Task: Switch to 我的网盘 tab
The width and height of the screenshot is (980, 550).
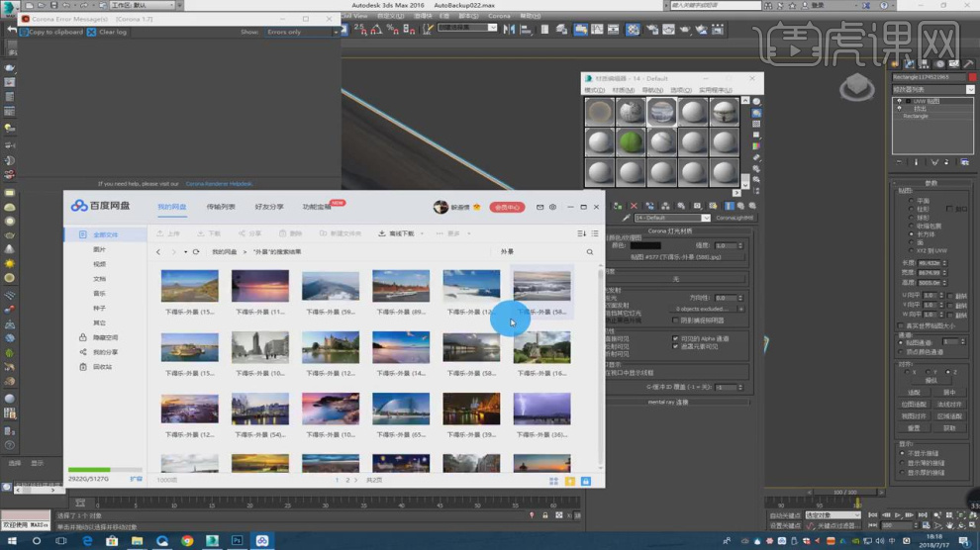Action: (172, 207)
